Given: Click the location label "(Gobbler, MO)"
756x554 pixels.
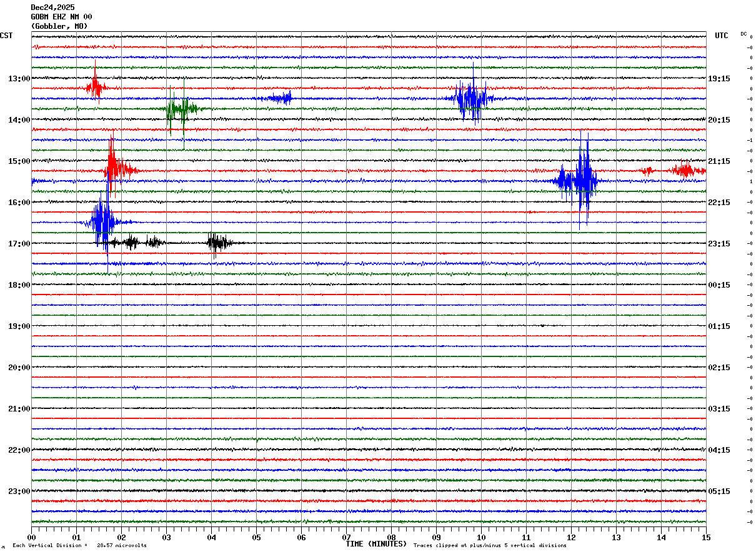Looking at the screenshot, I should click(59, 26).
